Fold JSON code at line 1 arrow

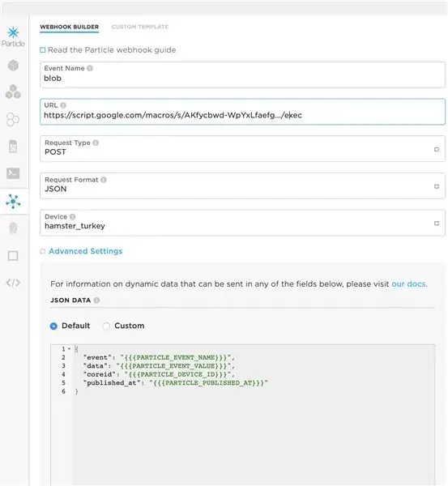tap(70, 349)
